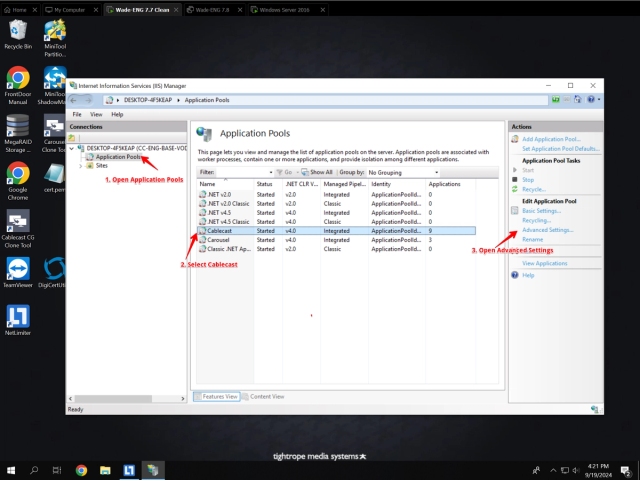This screenshot has height=480, width=640.
Task: Open File Explorer from taskbar
Action: point(105,470)
